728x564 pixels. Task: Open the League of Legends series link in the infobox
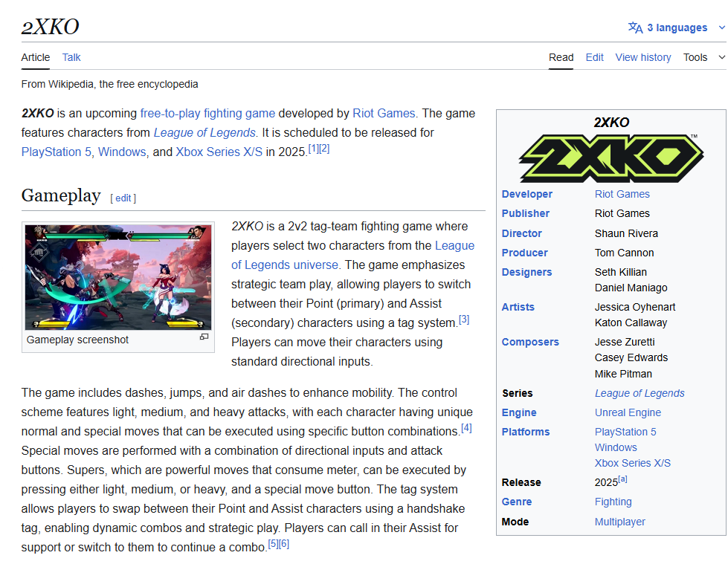(x=640, y=393)
